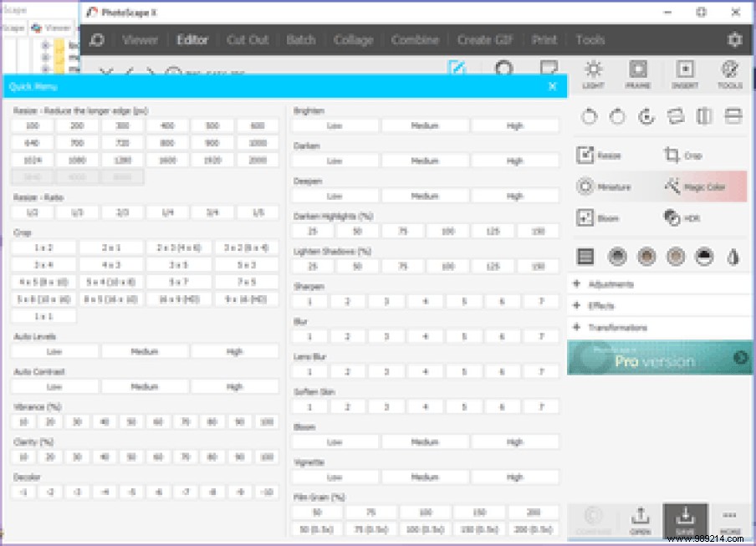This screenshot has width=756, height=546.
Task: Set Brighten to High
Action: 514,125
